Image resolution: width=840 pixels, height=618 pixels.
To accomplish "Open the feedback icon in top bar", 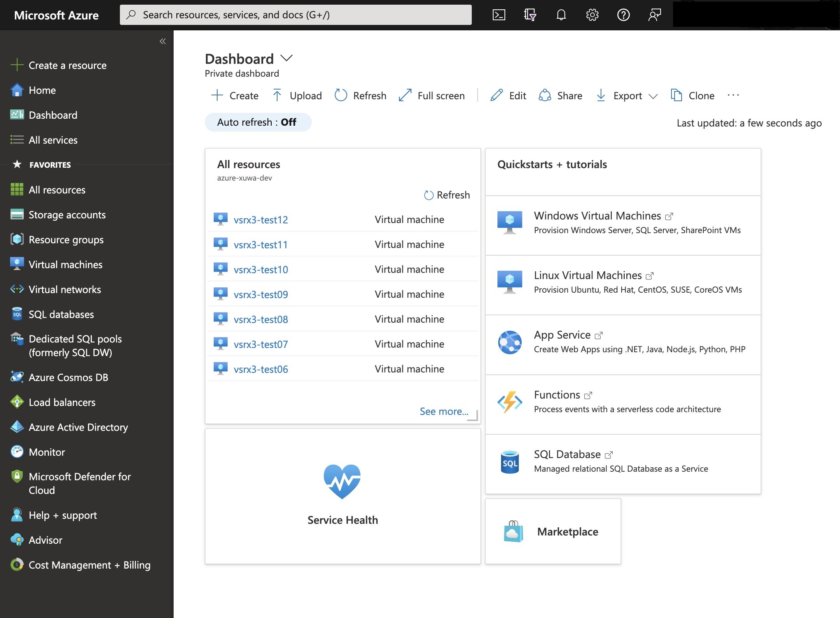I will (654, 15).
